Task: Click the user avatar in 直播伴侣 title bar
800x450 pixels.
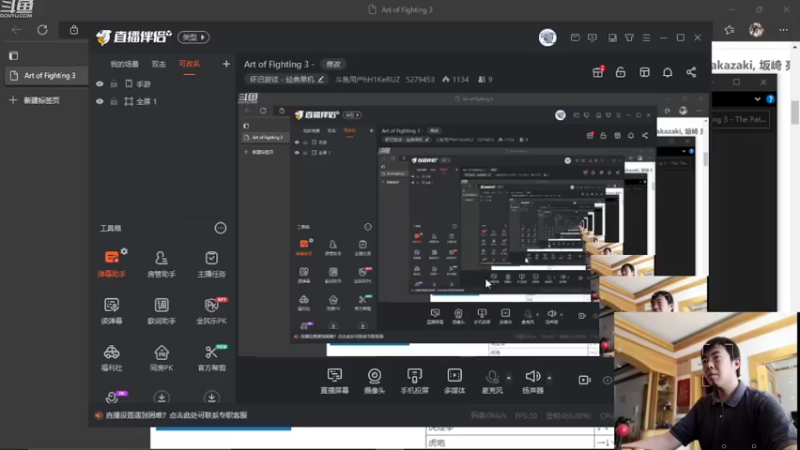Action: point(547,38)
